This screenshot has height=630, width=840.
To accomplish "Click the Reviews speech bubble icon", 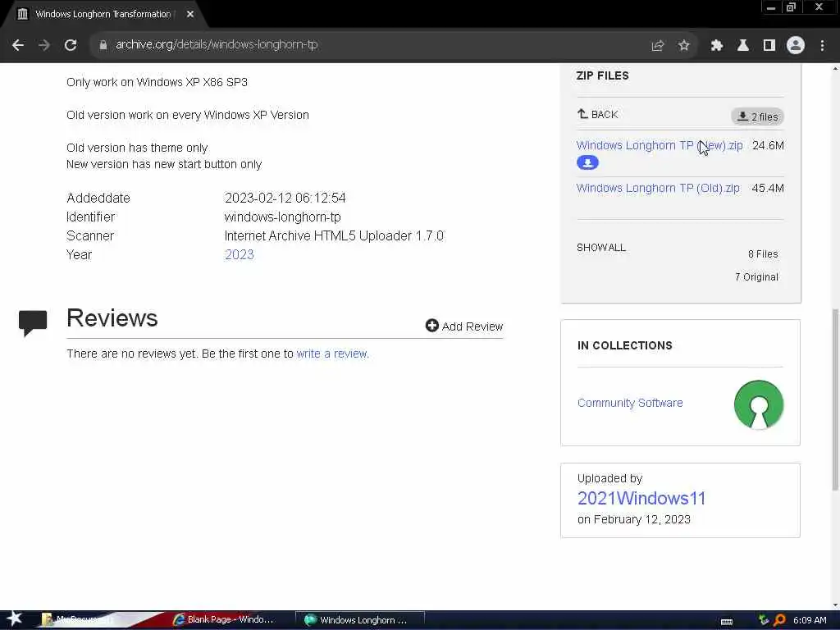I will point(33,323).
